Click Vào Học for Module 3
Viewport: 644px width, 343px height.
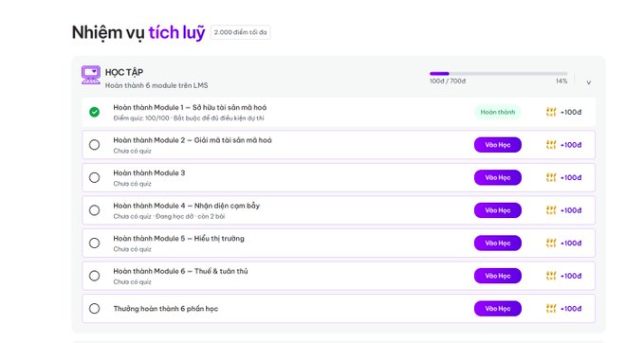click(498, 177)
